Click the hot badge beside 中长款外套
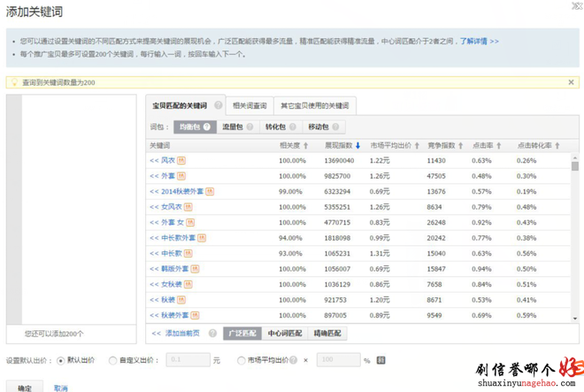Viewport: 584px width, 392px height. click(x=202, y=238)
